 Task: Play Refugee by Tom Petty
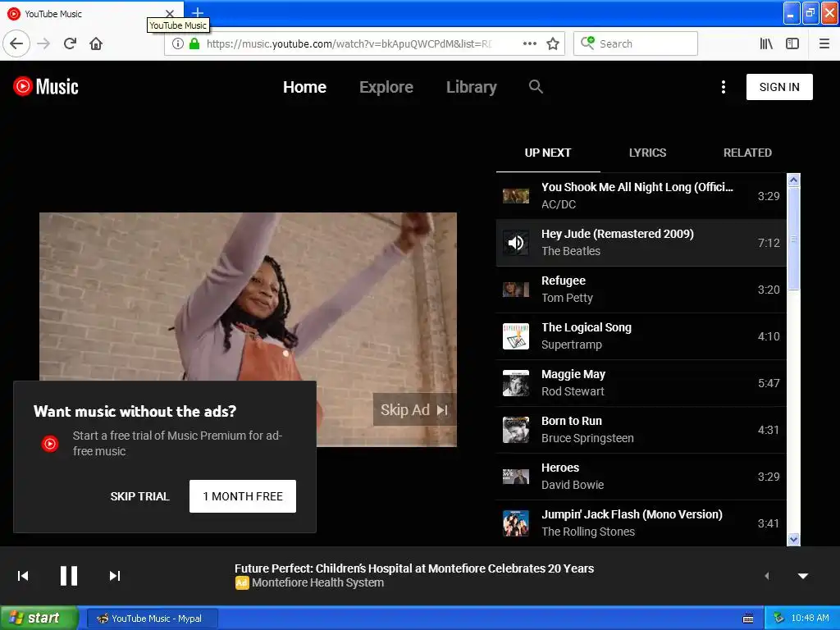click(641, 290)
